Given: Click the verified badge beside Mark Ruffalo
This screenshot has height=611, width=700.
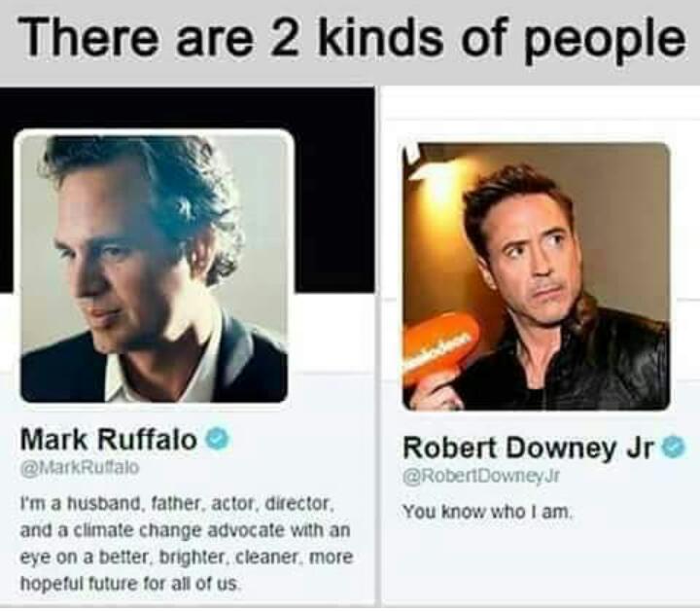Looking at the screenshot, I should [217, 440].
